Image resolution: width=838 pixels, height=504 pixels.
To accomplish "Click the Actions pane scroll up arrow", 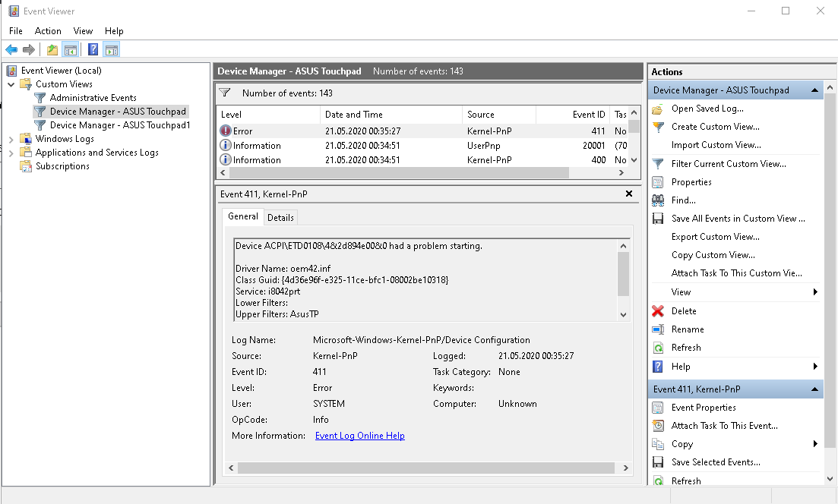I will (x=830, y=87).
